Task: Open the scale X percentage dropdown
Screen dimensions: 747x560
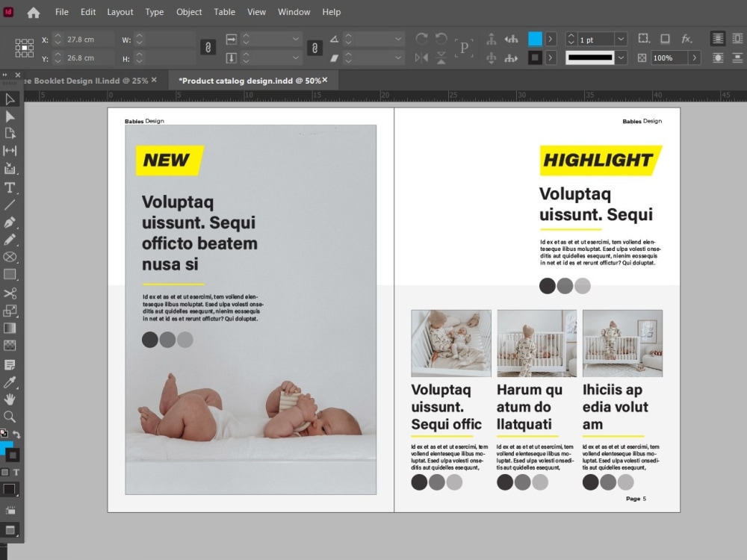Action: coord(296,39)
